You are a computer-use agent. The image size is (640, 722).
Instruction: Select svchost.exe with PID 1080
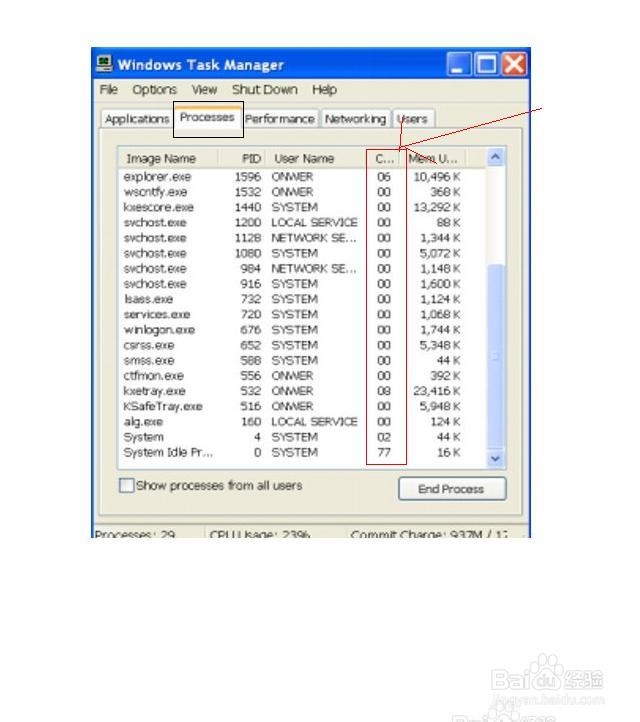click(302, 253)
